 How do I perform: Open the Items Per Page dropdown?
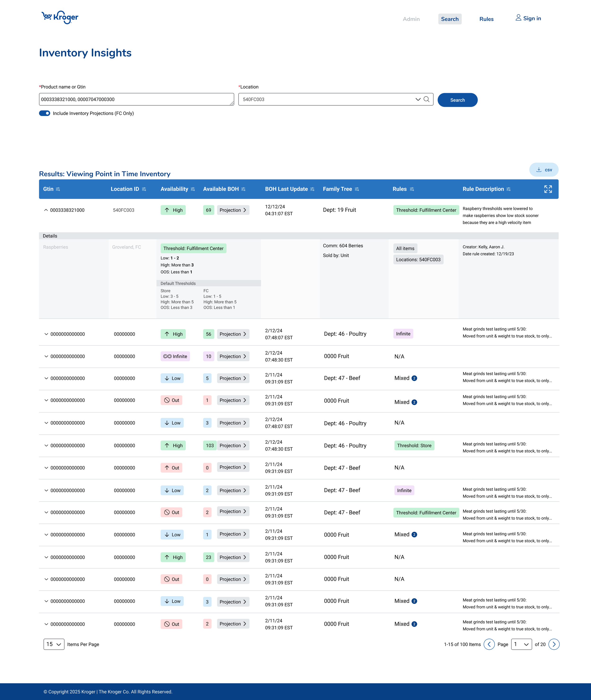pos(54,644)
